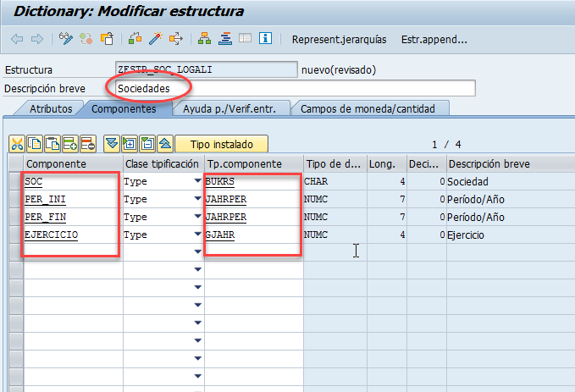Switch to the Atributos tab
This screenshot has height=392, width=575.
(x=51, y=109)
